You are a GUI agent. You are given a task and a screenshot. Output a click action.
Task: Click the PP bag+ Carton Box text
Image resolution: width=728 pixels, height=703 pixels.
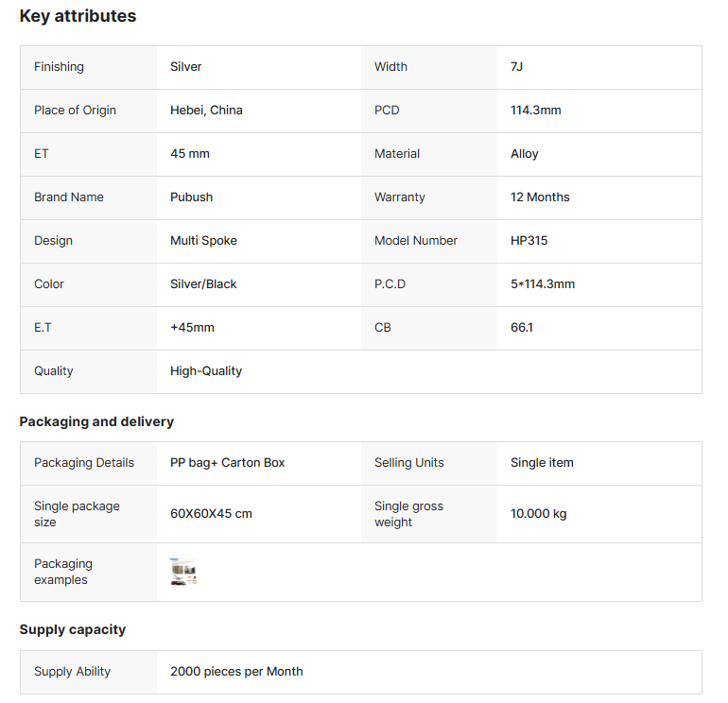coord(227,463)
